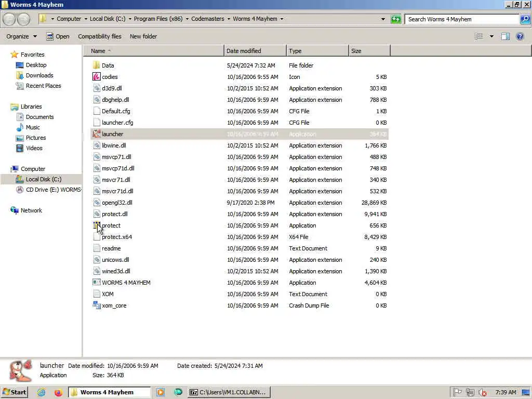Select the readme text document icon

click(96, 248)
